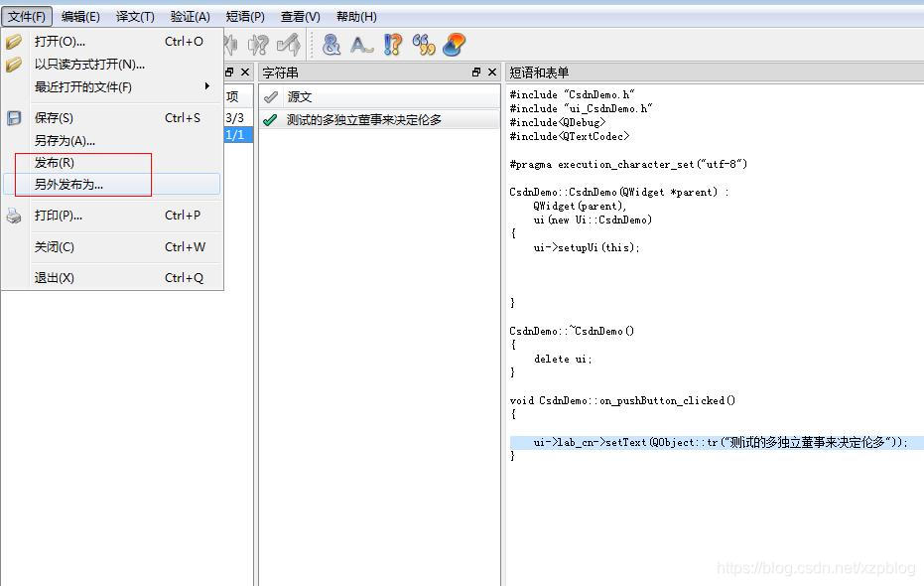The image size is (924, 586).
Task: Click code line #include "CsdnDemo.h"
Action: point(572,94)
